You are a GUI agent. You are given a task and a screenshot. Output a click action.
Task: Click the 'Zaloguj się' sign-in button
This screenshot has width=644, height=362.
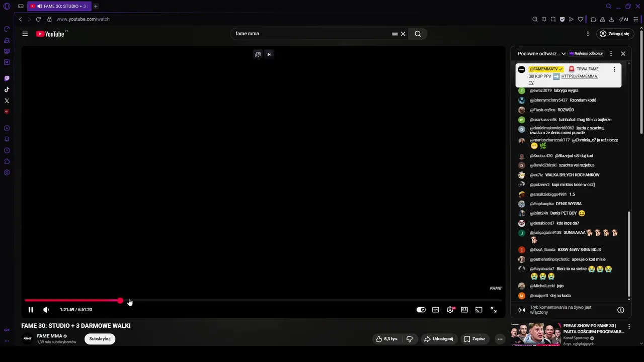coord(614,34)
